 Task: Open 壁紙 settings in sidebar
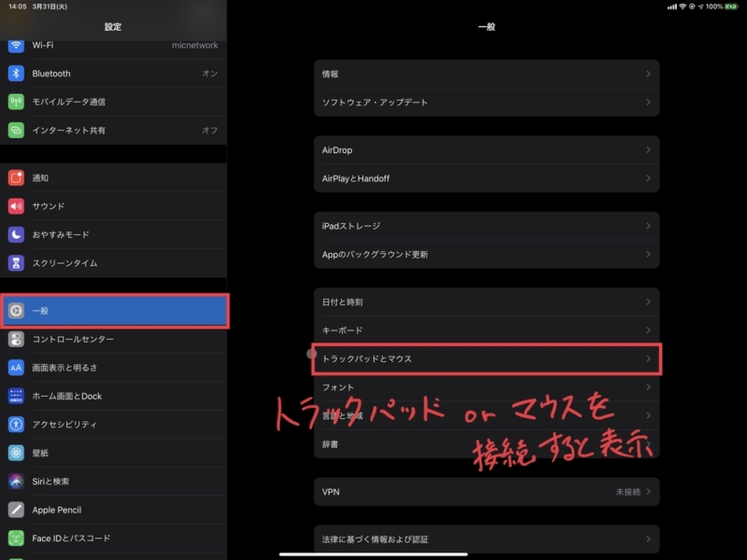click(113, 453)
